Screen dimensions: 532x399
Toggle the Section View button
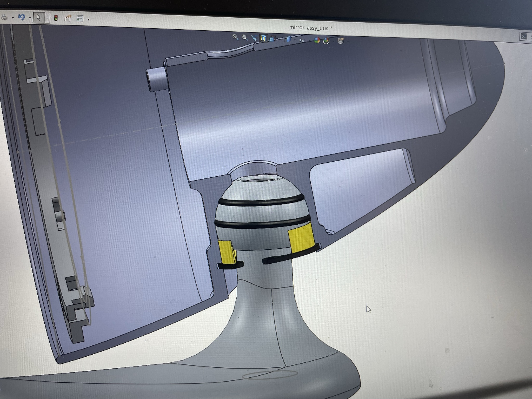coord(263,39)
